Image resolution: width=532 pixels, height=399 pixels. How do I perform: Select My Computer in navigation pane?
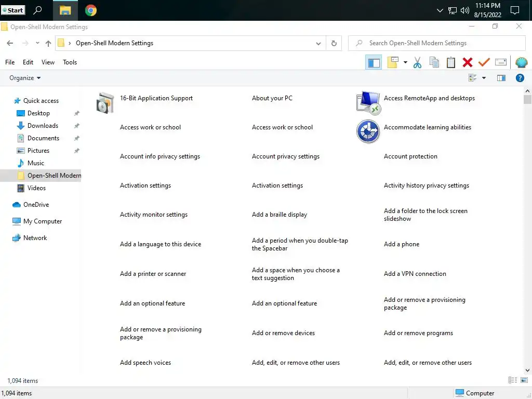(x=43, y=221)
